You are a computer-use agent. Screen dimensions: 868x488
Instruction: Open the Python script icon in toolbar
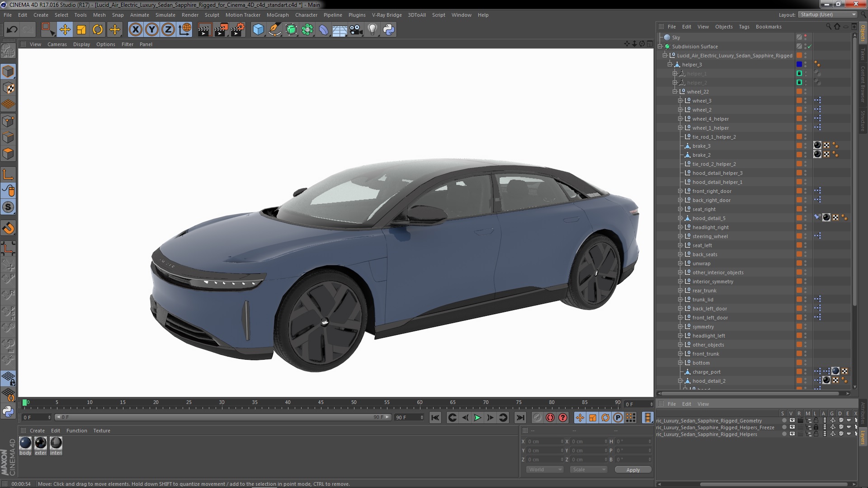[x=389, y=30]
